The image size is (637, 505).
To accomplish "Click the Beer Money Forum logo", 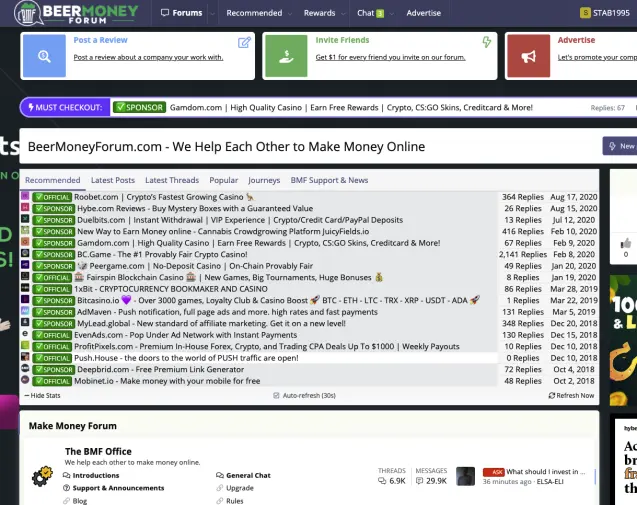I will pos(76,13).
